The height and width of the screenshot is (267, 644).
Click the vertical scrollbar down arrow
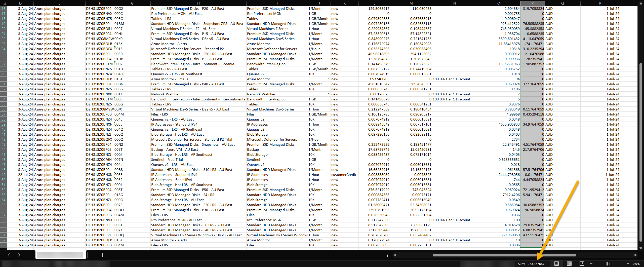(641, 248)
